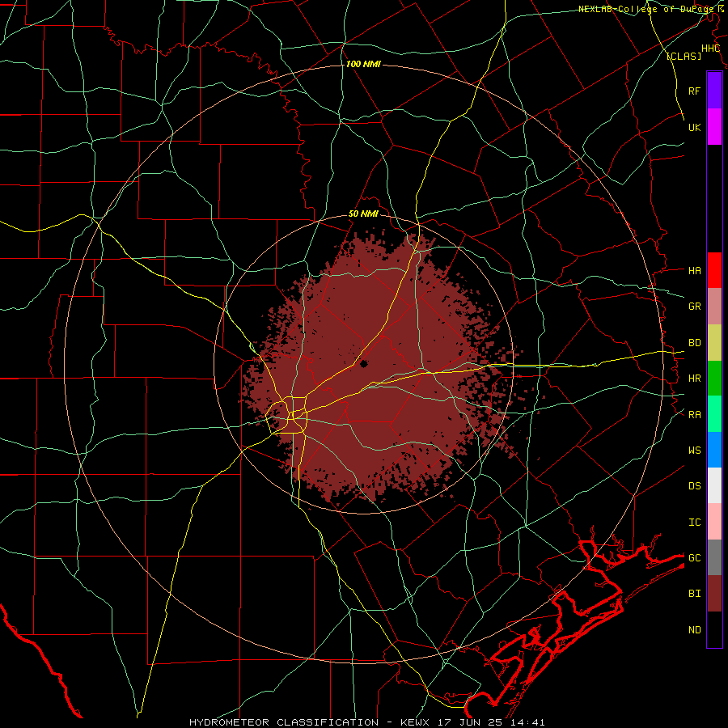Image resolution: width=728 pixels, height=728 pixels.
Task: Click the BI legend label
Action: click(x=694, y=594)
